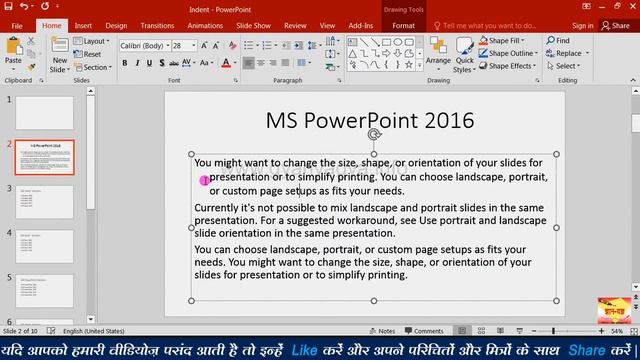Start Slide Show from status bar

point(520,331)
